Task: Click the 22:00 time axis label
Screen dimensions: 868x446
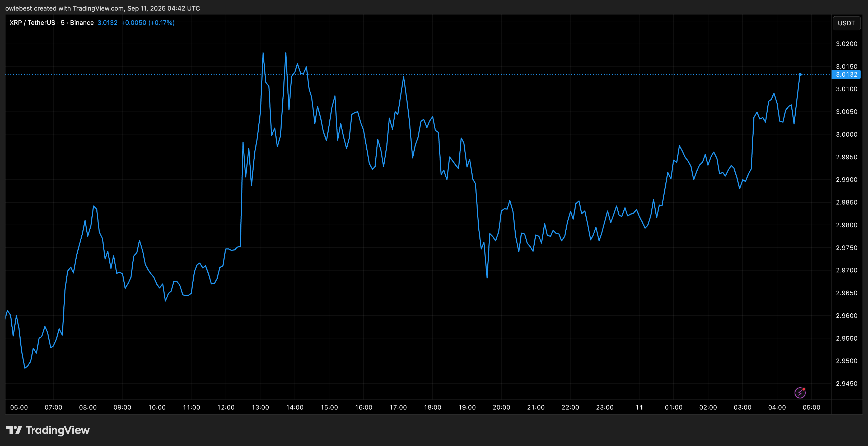Action: tap(570, 407)
